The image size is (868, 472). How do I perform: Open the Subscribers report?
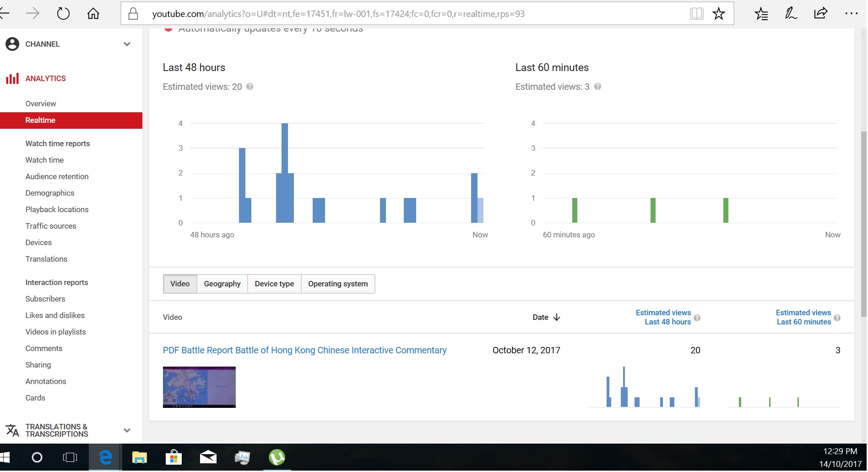click(x=45, y=299)
